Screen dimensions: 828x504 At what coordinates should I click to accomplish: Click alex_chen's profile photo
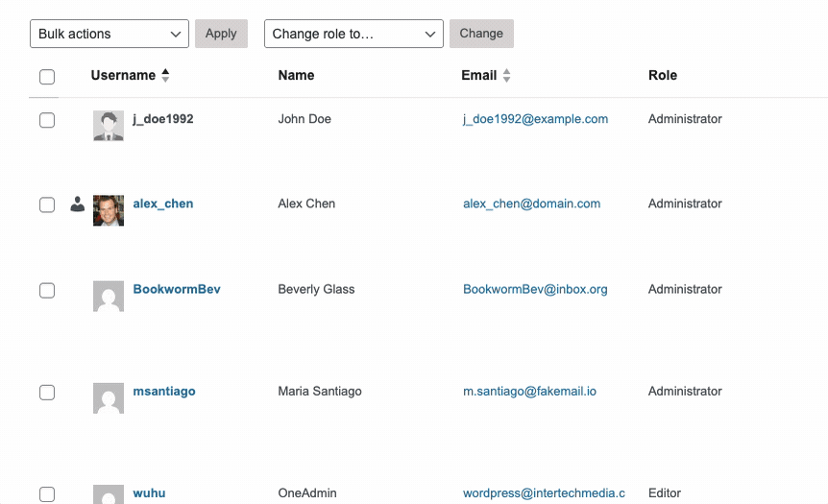coord(109,210)
